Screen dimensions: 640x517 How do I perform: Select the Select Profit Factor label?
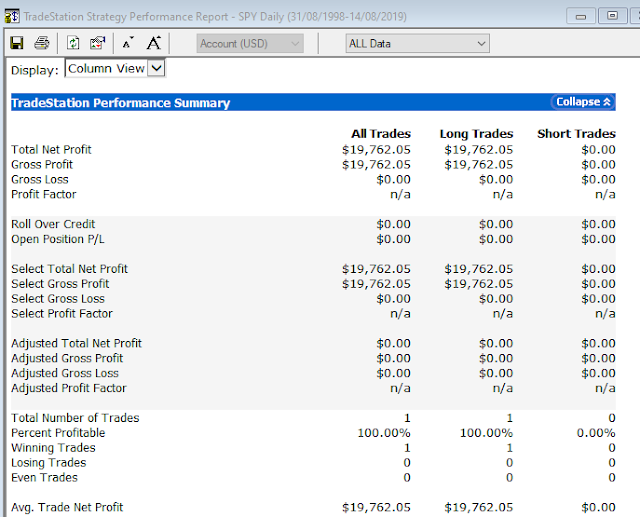click(62, 313)
